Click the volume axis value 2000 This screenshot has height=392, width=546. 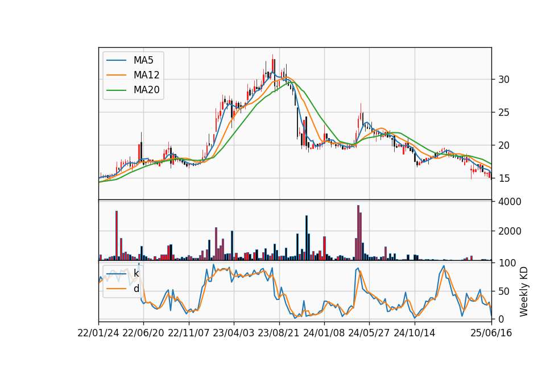pyautogui.click(x=510, y=231)
